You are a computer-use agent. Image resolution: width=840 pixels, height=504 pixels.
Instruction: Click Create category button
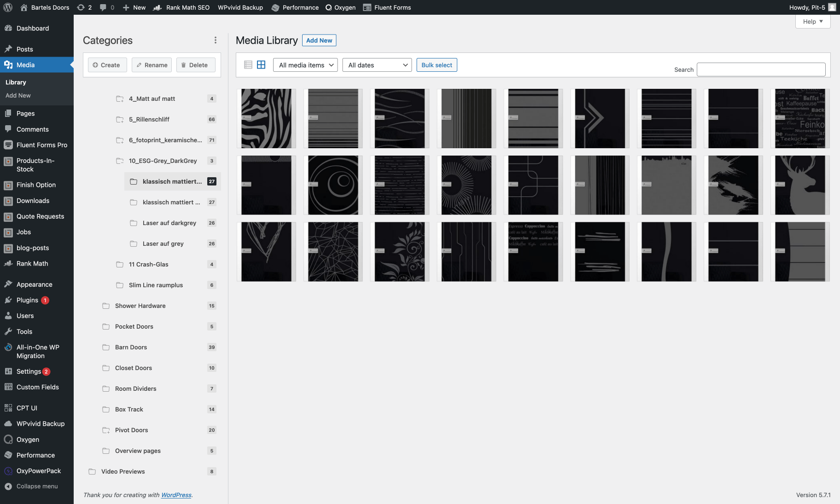pyautogui.click(x=107, y=65)
